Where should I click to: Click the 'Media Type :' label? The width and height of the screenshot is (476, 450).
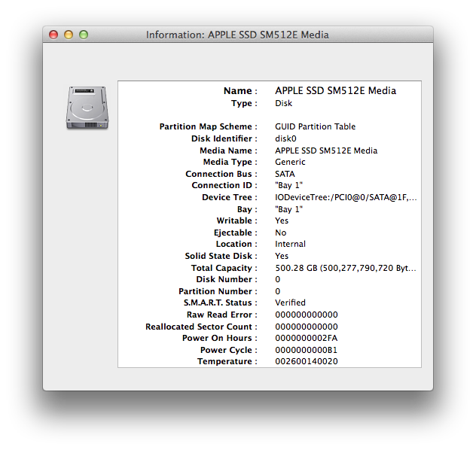point(230,163)
